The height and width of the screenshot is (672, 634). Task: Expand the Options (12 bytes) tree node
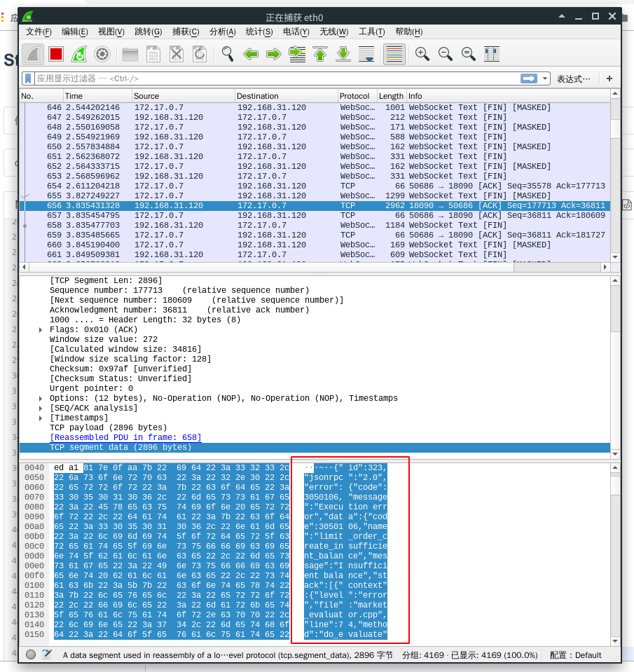pyautogui.click(x=41, y=398)
